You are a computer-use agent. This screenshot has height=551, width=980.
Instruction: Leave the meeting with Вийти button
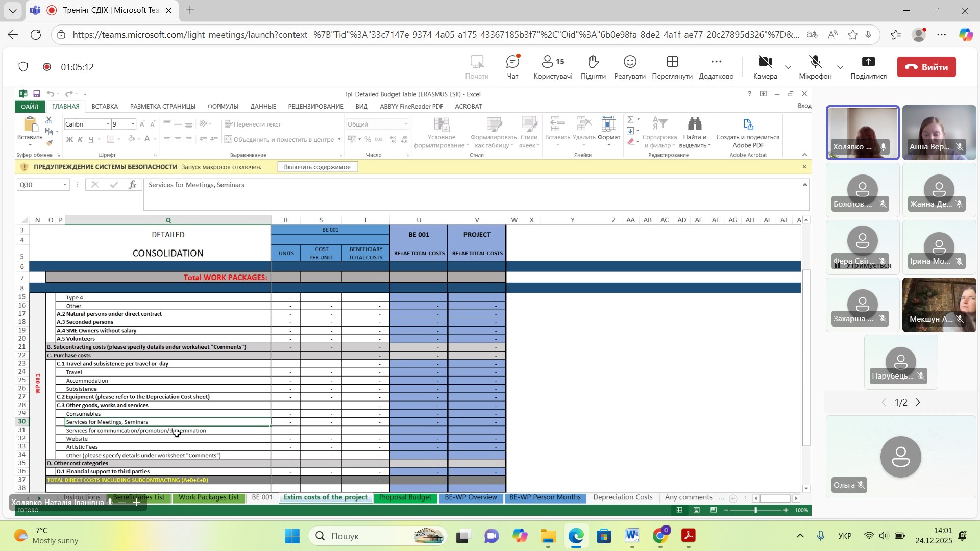[x=926, y=67]
